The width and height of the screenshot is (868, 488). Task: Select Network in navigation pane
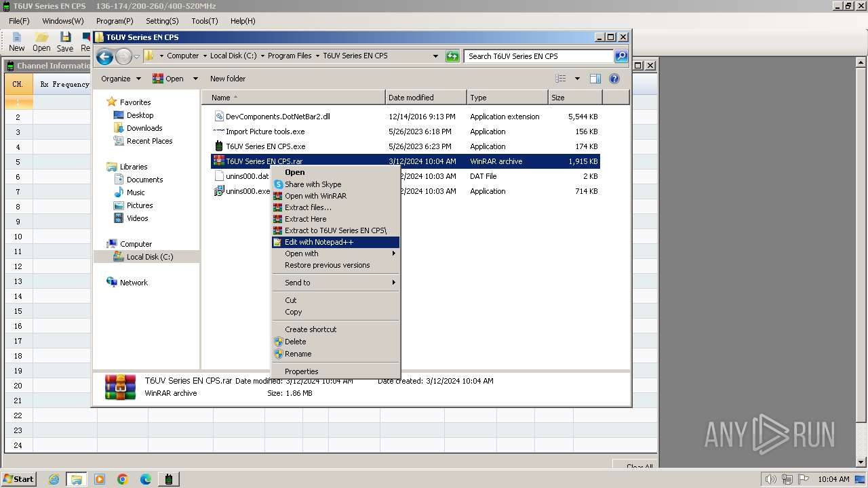134,283
